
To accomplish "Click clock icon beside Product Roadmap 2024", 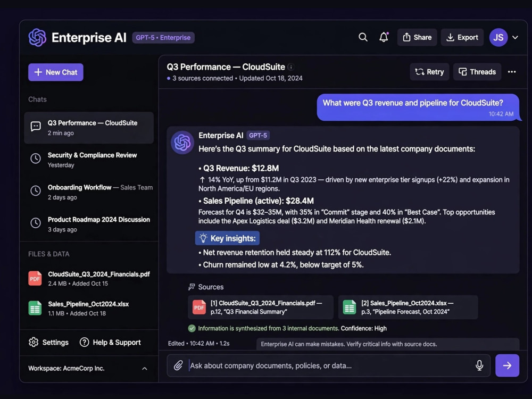I will point(36,222).
